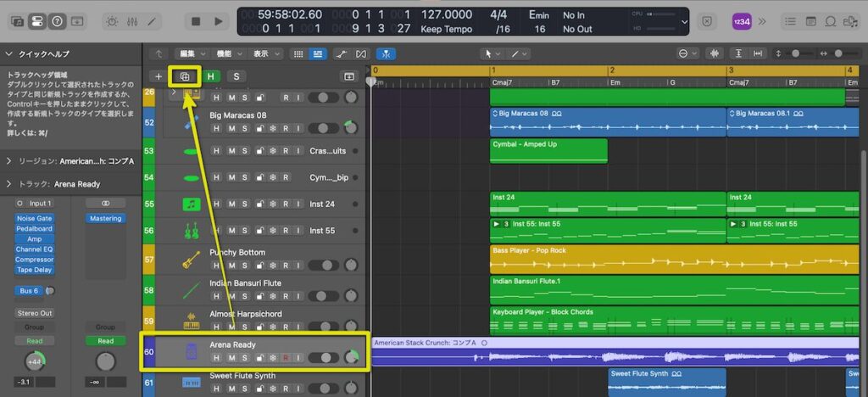Viewport: 868px width, 397px height.
Task: Open the Loop Browser icon
Action: tap(831, 21)
